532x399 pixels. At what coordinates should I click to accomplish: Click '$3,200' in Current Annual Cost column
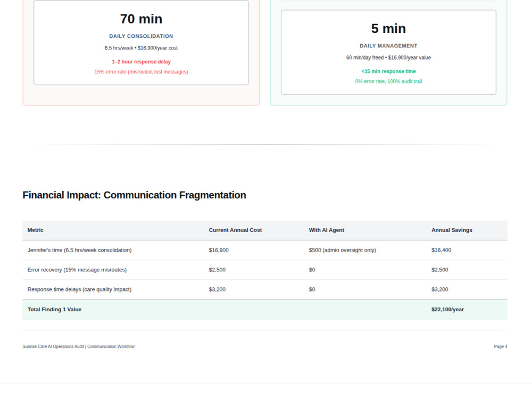click(217, 289)
